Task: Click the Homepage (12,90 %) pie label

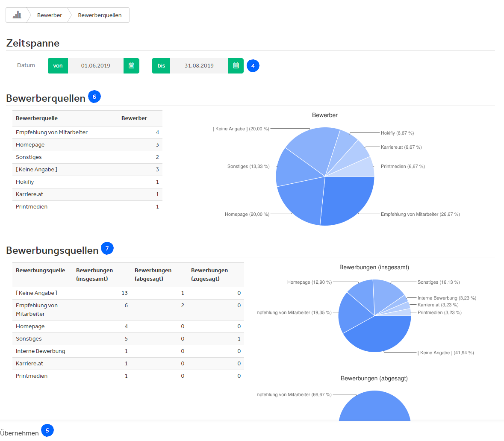Action: [x=309, y=282]
